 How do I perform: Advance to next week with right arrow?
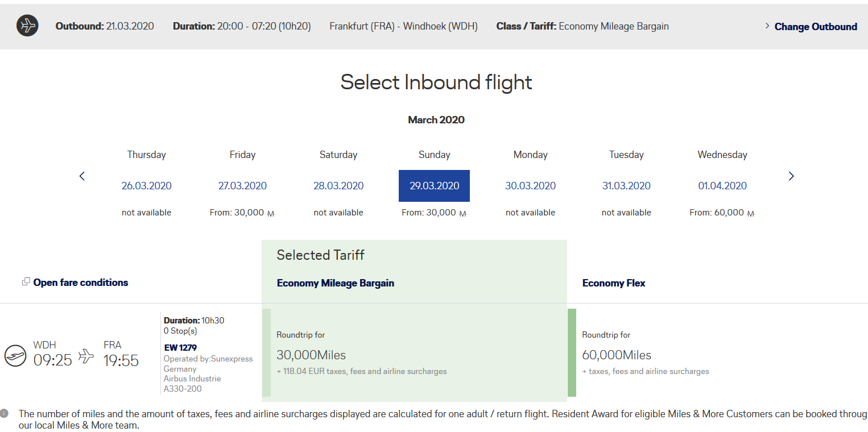tap(791, 176)
